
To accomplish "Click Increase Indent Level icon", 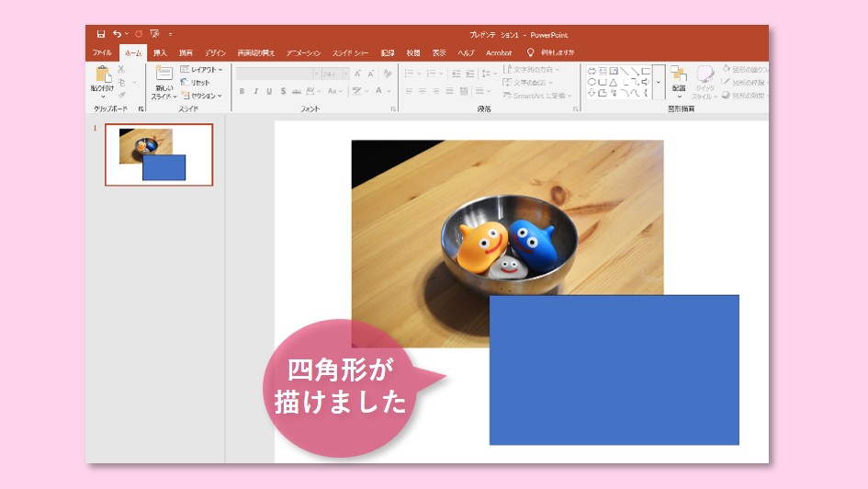I will pos(469,74).
